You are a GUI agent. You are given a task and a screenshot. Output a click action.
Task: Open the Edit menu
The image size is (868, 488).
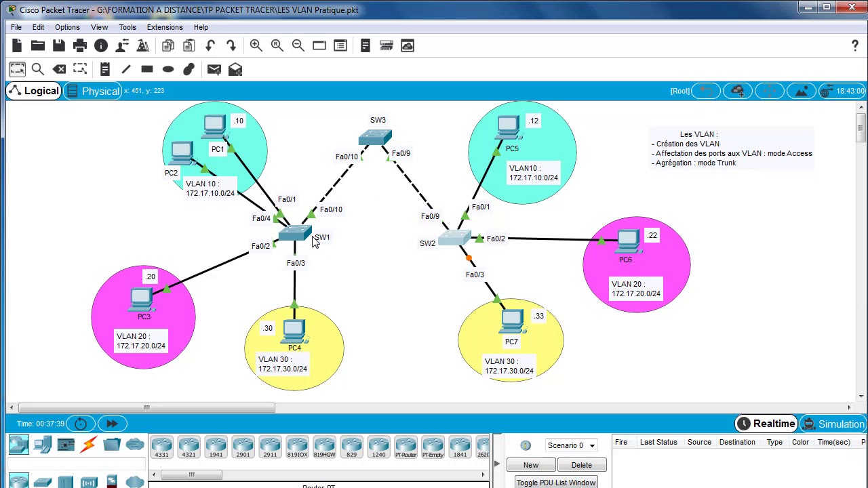38,27
